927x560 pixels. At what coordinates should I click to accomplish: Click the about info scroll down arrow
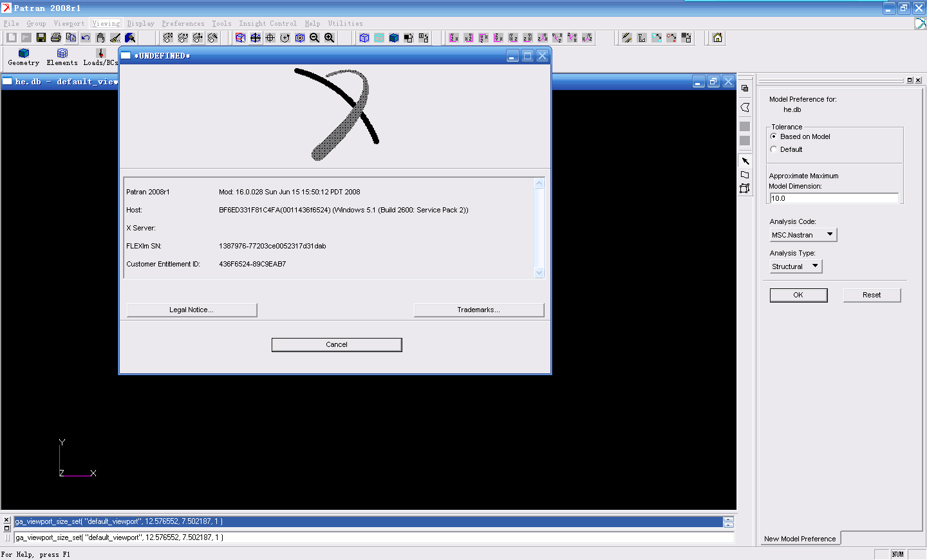tap(539, 272)
